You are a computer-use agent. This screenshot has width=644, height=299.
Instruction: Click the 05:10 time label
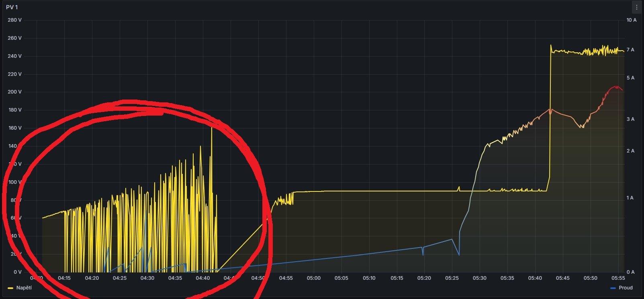click(369, 278)
